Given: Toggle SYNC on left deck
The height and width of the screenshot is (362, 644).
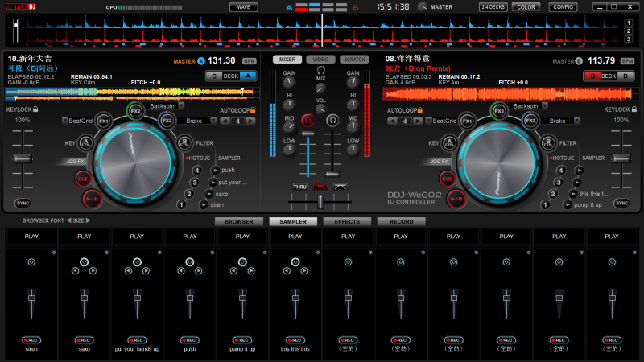Looking at the screenshot, I should click(23, 203).
